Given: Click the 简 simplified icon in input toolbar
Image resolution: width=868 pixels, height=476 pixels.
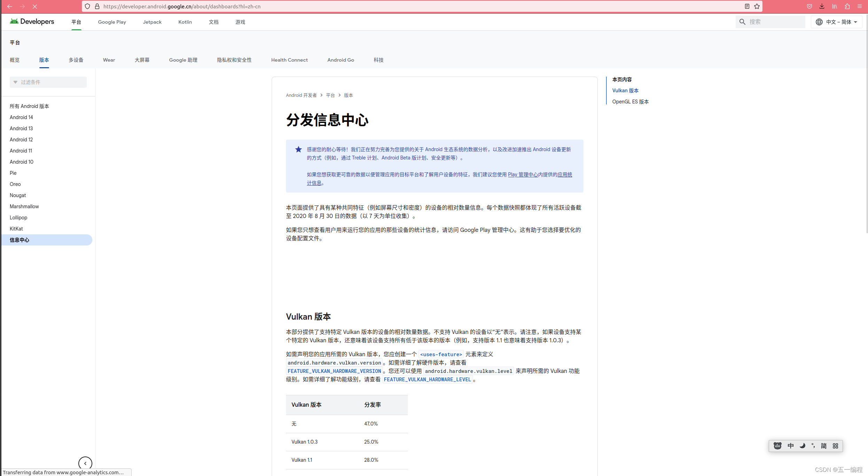Looking at the screenshot, I should (824, 446).
